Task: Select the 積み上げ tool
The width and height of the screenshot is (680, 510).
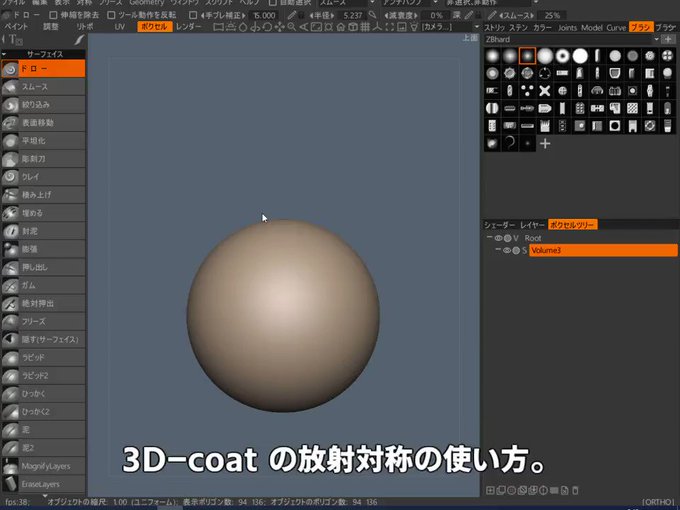Action: 43,195
